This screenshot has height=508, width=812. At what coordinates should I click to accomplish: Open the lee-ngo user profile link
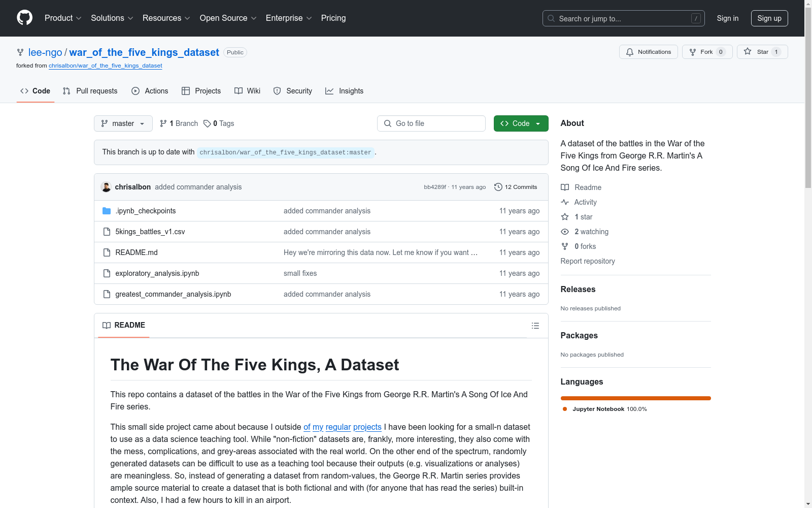pos(45,52)
